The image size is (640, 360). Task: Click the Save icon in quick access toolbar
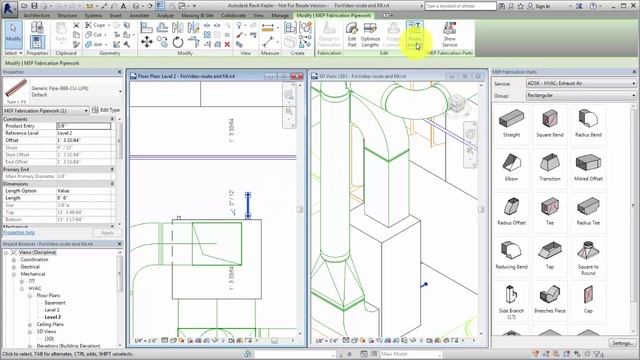click(34, 6)
